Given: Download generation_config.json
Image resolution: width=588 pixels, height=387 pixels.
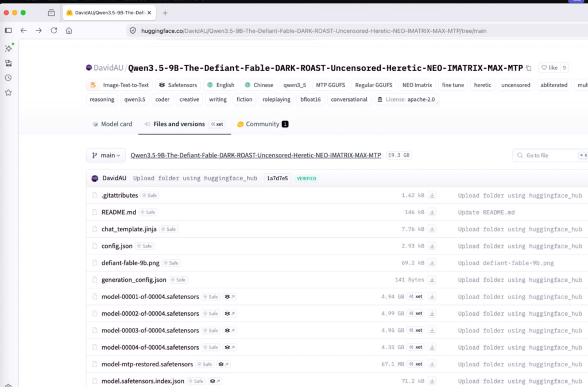Looking at the screenshot, I should tap(432, 280).
